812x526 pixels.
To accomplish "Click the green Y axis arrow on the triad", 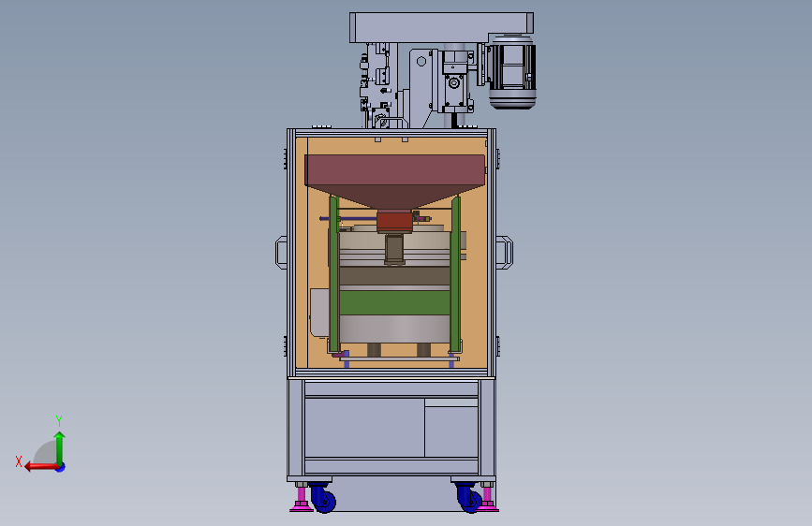I will coord(60,447).
